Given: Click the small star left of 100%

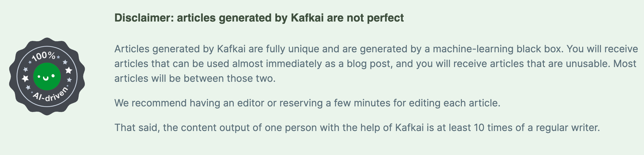Looking at the screenshot, I should [x=30, y=62].
